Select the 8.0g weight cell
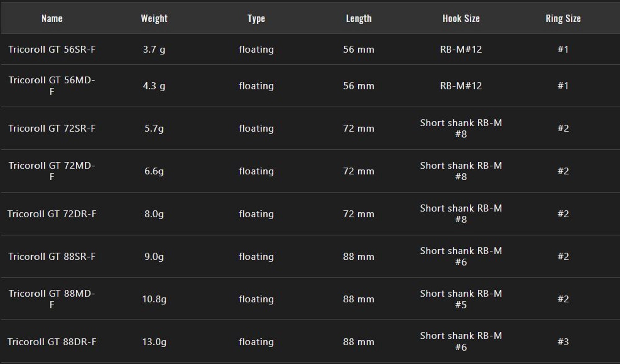 coord(154,214)
